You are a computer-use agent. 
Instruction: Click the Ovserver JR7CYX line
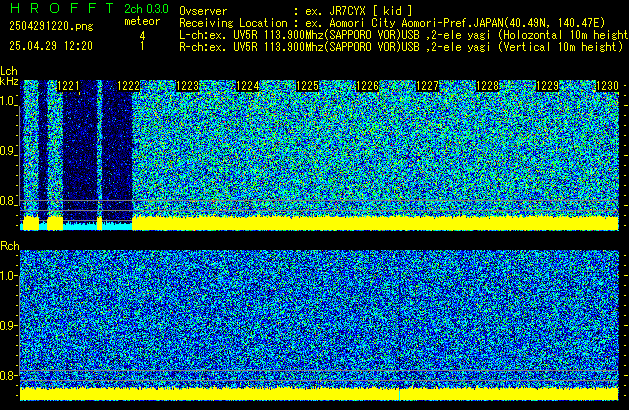(x=296, y=11)
